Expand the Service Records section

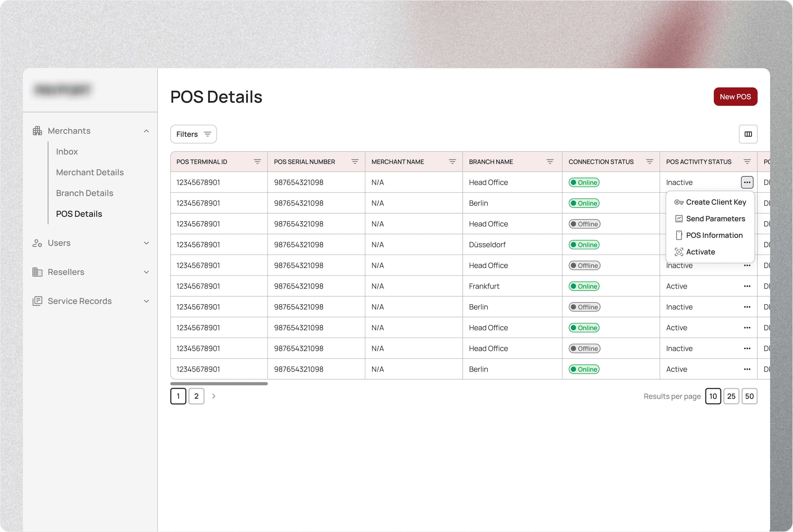(x=146, y=301)
